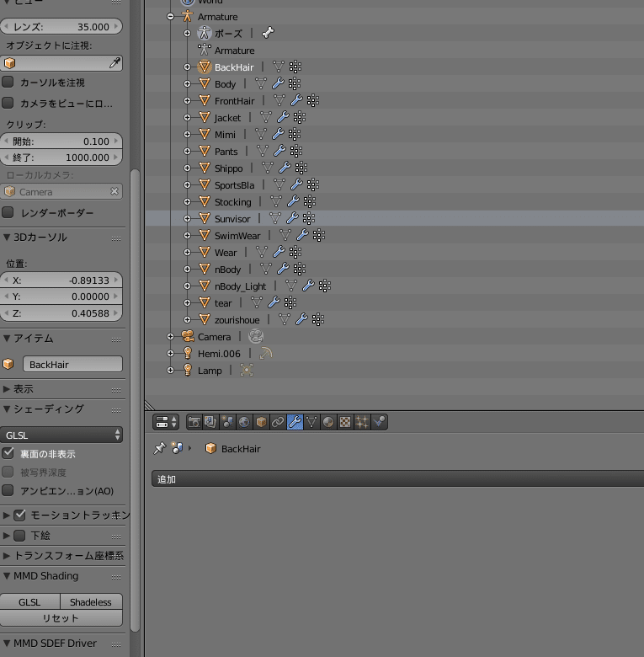Expand the Camera tree node

click(x=170, y=336)
